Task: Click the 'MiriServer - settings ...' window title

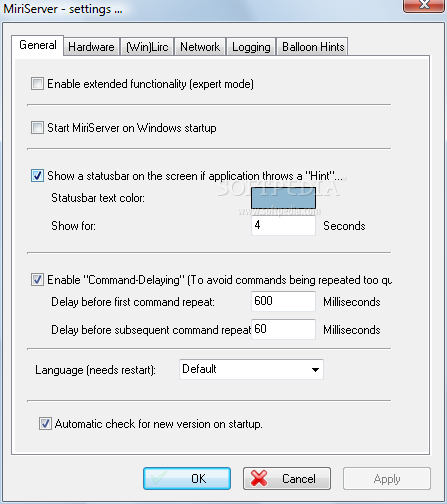Action: click(63, 9)
